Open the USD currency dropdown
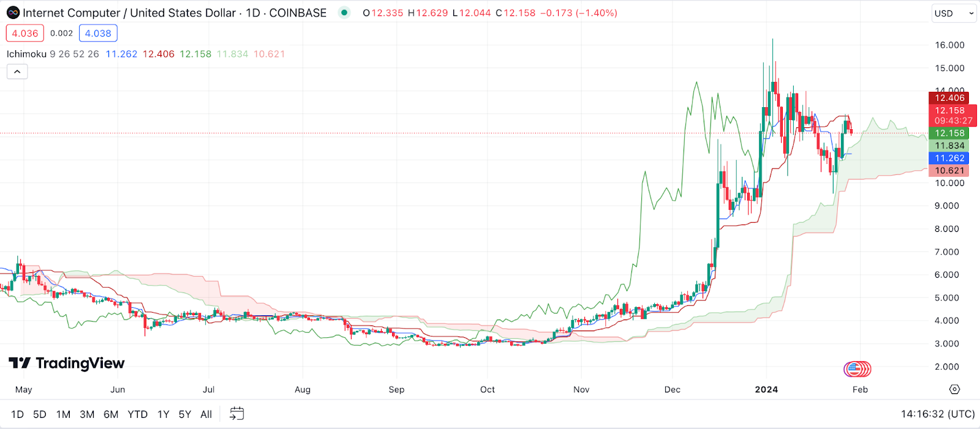This screenshot has height=429, width=980. click(954, 13)
